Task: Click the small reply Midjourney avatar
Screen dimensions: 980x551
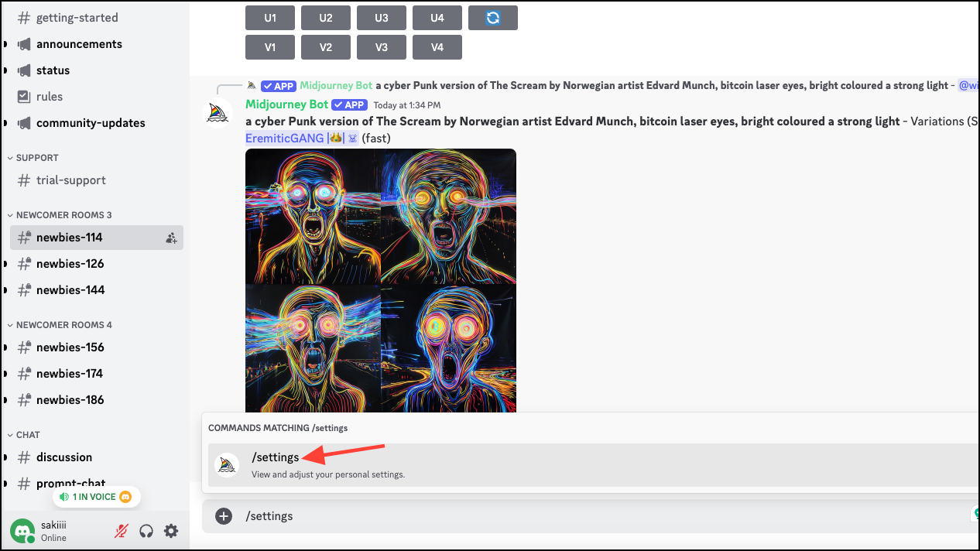Action: coord(252,85)
